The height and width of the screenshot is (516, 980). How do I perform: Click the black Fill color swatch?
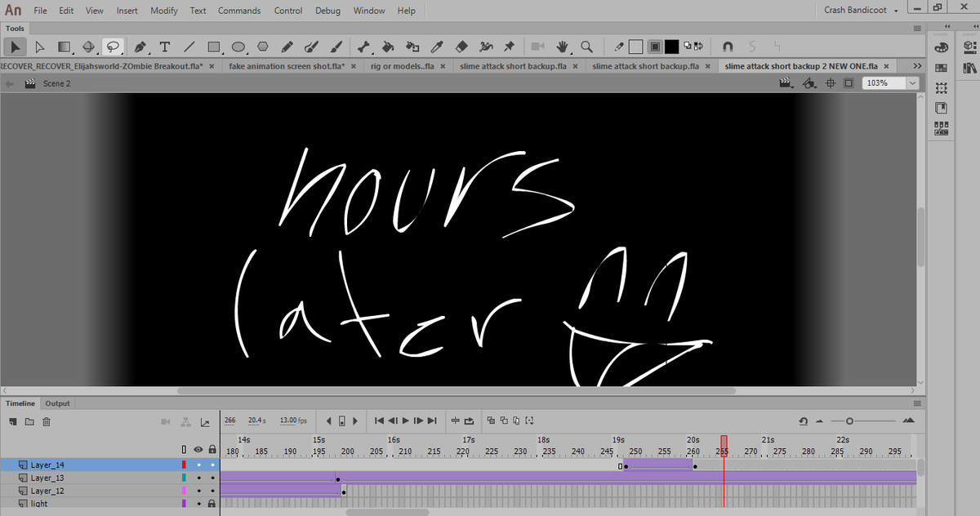coord(672,47)
